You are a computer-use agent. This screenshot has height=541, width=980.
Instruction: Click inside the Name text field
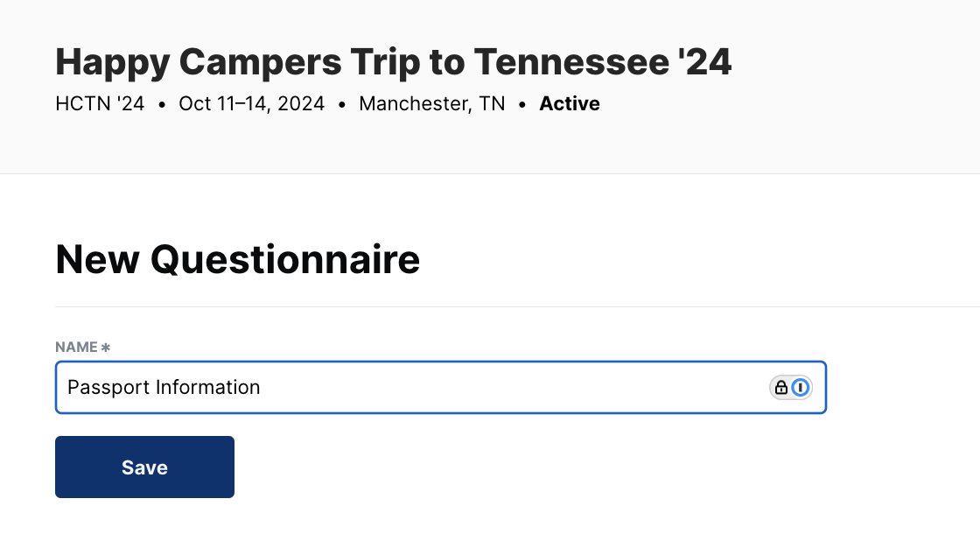507,388
